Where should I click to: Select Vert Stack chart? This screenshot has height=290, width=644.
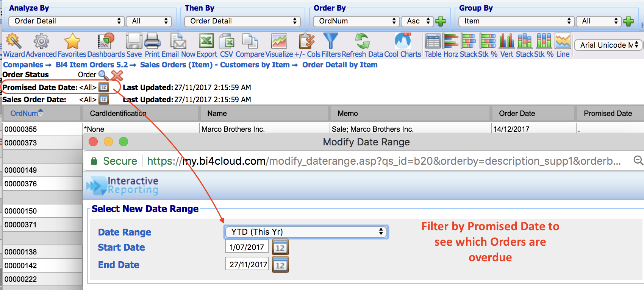pyautogui.click(x=525, y=41)
